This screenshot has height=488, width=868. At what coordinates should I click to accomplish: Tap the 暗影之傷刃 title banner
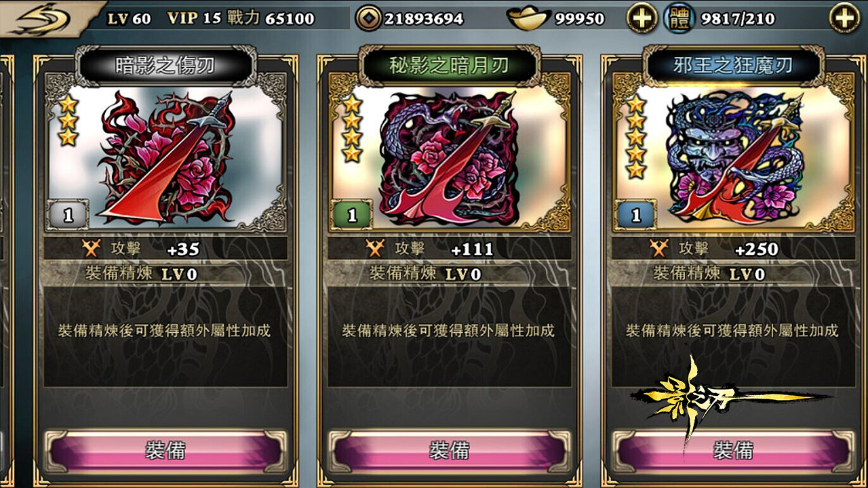tap(165, 66)
